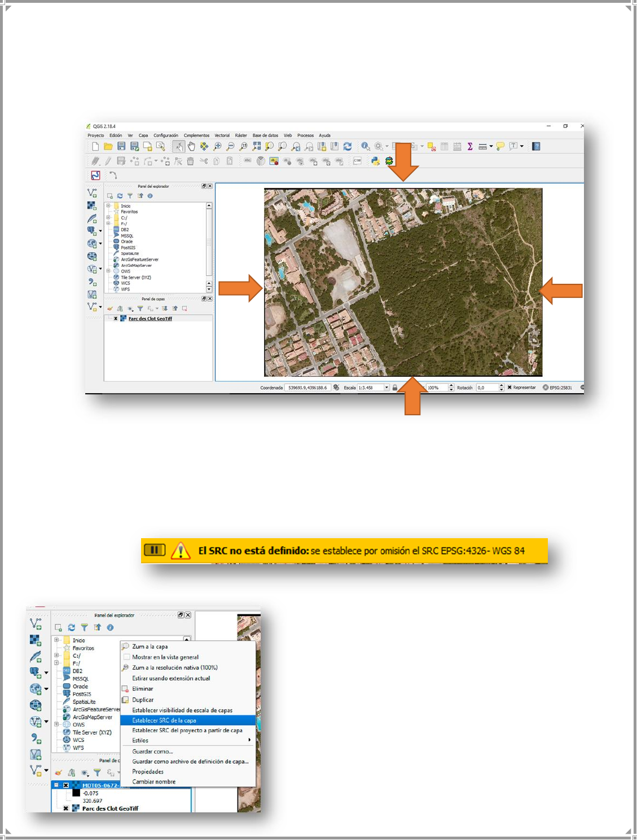This screenshot has width=637, height=840.
Task: Select PostGIS item in upper explorer tree
Action: tap(128, 248)
